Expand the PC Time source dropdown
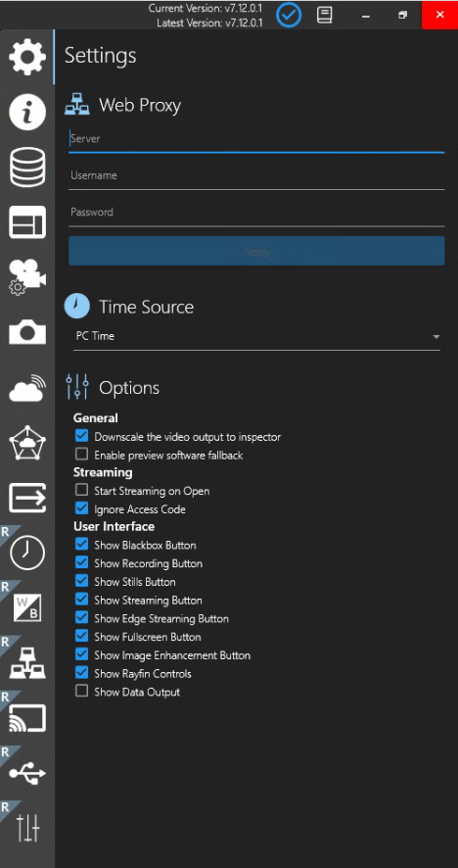 (x=256, y=336)
